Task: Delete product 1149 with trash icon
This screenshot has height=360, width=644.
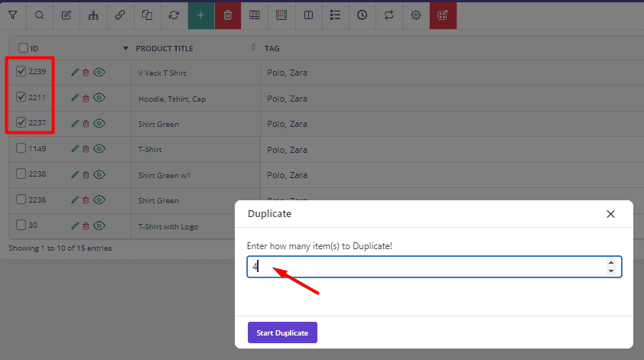Action: point(86,149)
